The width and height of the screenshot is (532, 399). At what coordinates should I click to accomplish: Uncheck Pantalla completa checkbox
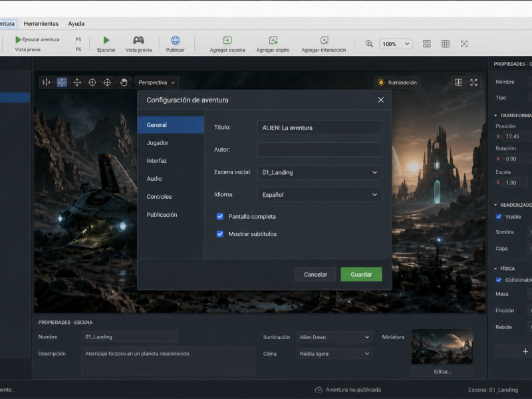(x=220, y=217)
